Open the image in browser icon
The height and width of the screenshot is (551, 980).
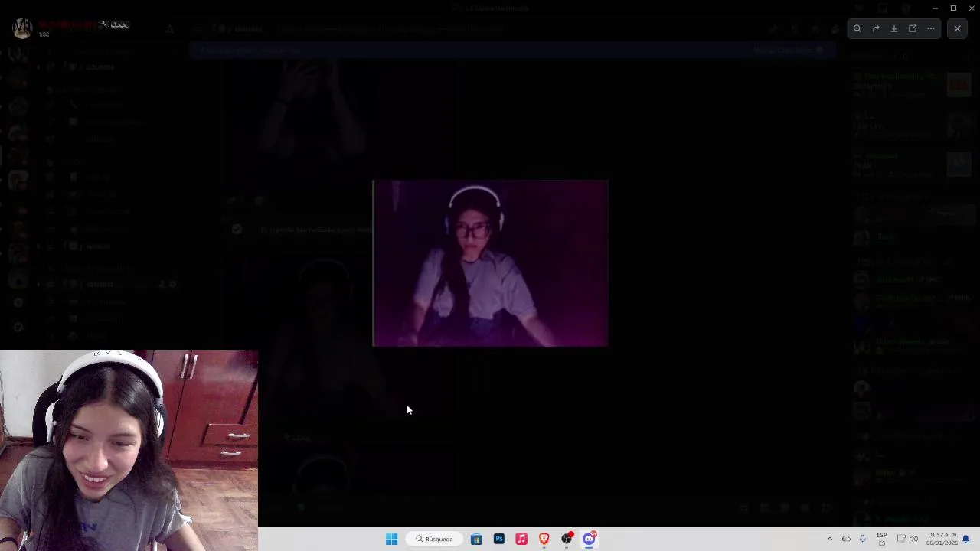tap(913, 28)
